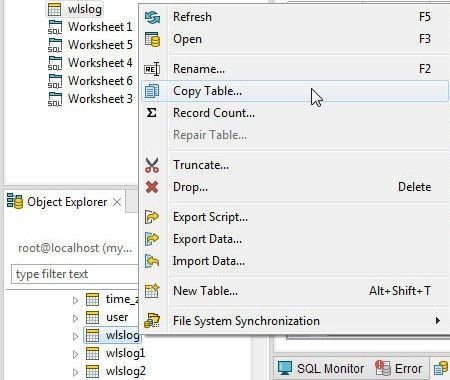Image resolution: width=450 pixels, height=380 pixels.
Task: Expand the user table tree node
Action: [76, 318]
